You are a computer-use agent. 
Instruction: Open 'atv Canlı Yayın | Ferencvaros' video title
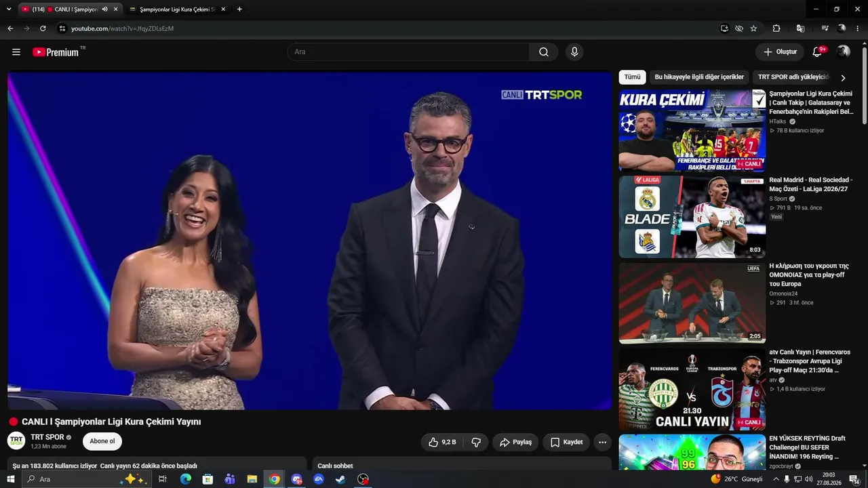(x=810, y=361)
